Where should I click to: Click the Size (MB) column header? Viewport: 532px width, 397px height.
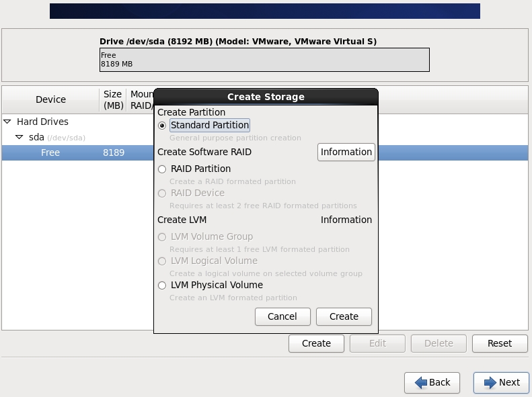tap(113, 99)
